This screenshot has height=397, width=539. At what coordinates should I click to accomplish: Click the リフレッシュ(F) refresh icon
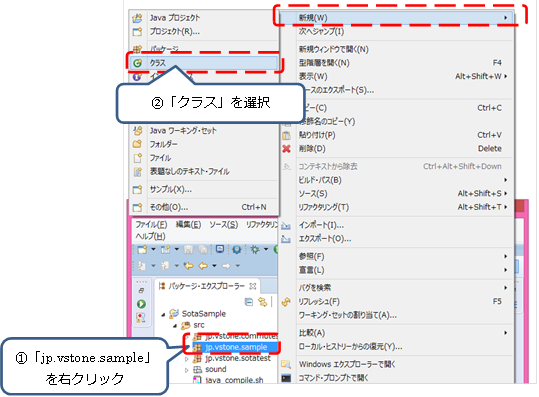[x=286, y=302]
